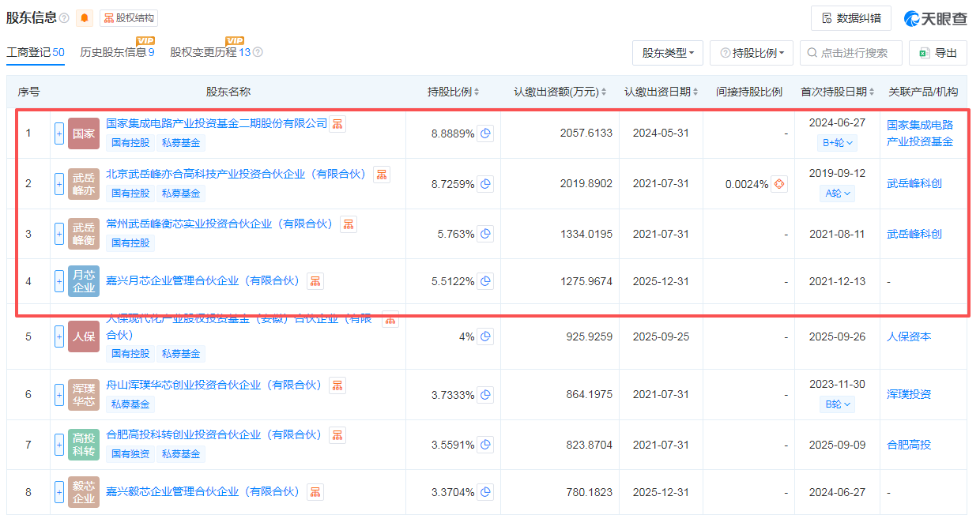Sort by the 首次持股日期 column arrows

click(x=873, y=92)
